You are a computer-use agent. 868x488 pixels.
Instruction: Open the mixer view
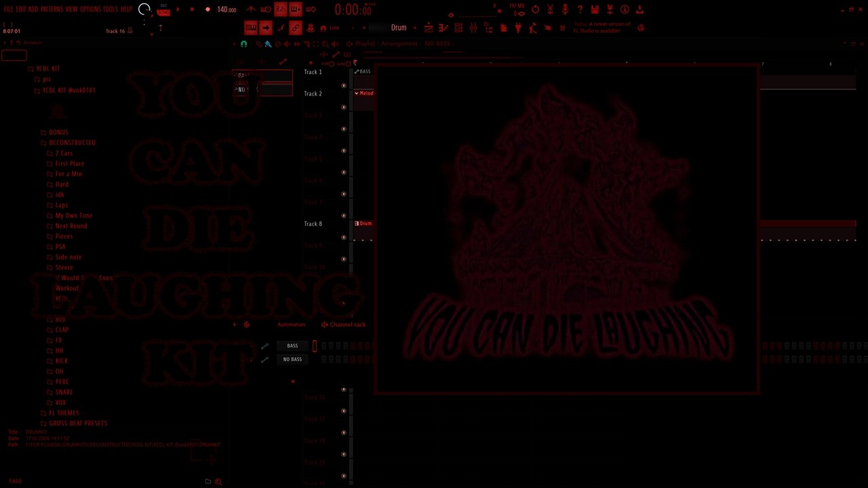tap(473, 28)
